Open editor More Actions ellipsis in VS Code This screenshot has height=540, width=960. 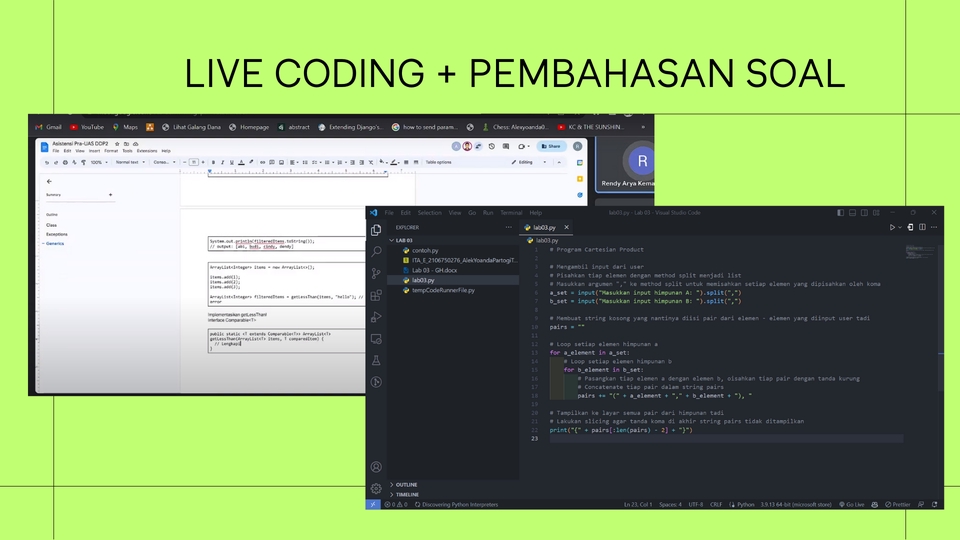pyautogui.click(x=934, y=227)
